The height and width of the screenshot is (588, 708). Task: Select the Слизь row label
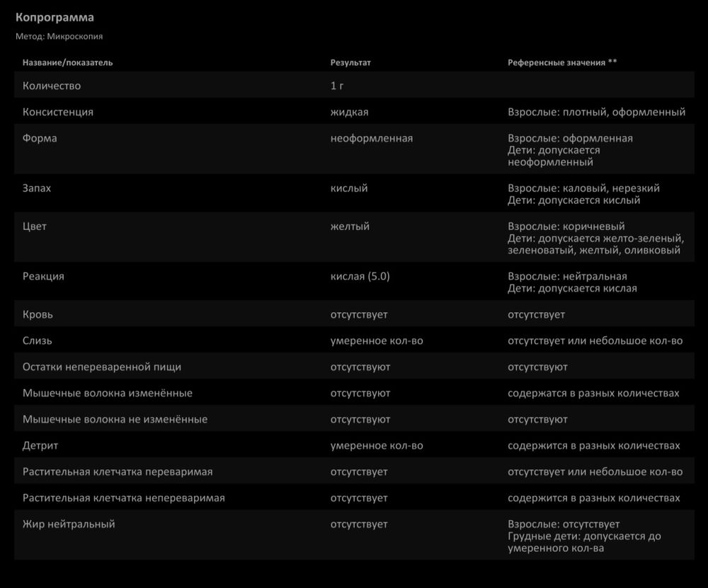pos(38,340)
